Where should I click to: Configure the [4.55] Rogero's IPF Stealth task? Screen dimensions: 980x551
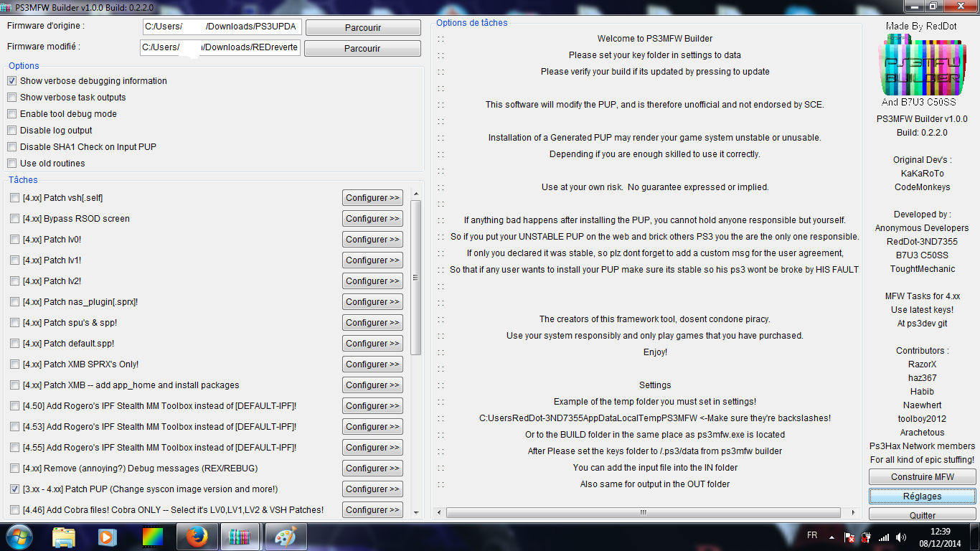coord(372,448)
